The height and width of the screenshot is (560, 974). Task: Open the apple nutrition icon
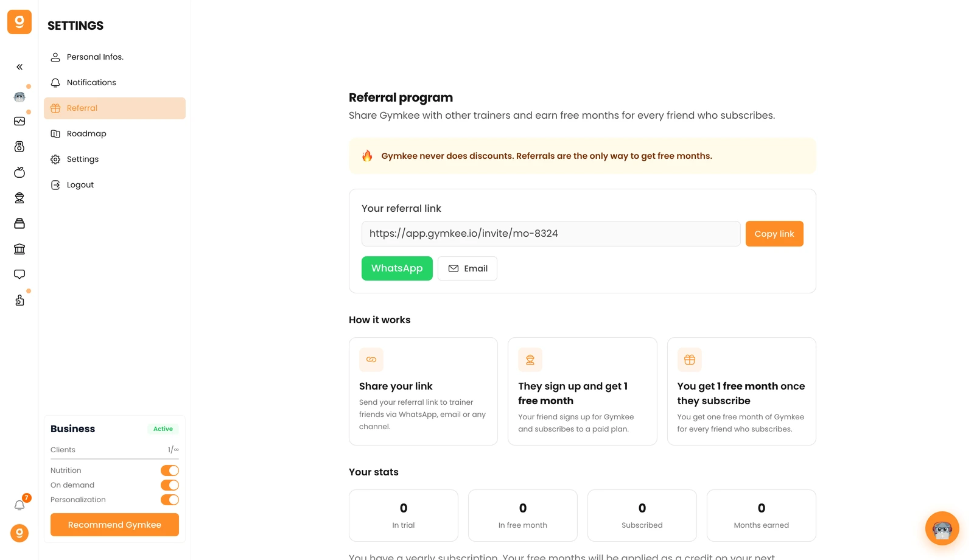pyautogui.click(x=19, y=172)
